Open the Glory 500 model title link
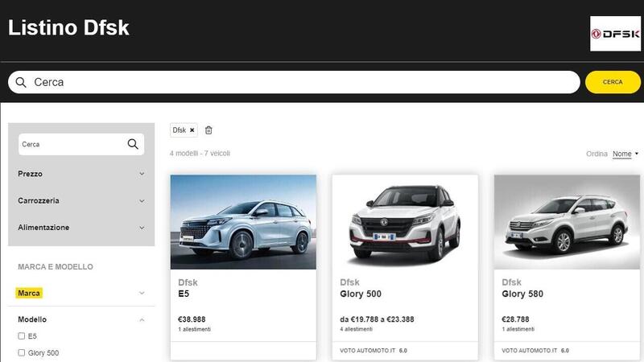This screenshot has height=362, width=644. 361,294
